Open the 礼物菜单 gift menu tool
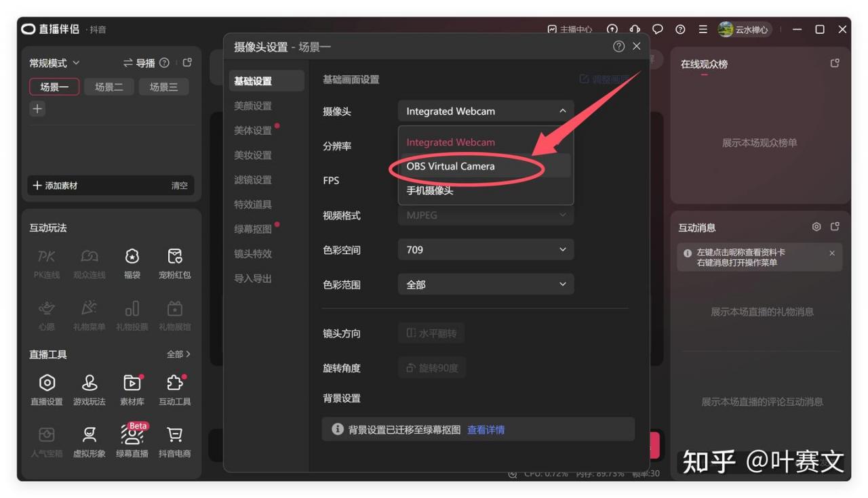This screenshot has height=498, width=868. (90, 315)
